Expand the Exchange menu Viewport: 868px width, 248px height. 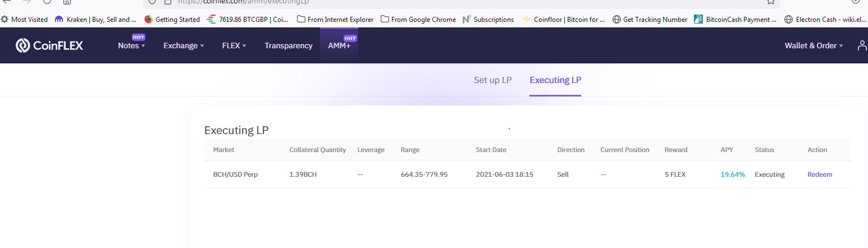pyautogui.click(x=184, y=45)
